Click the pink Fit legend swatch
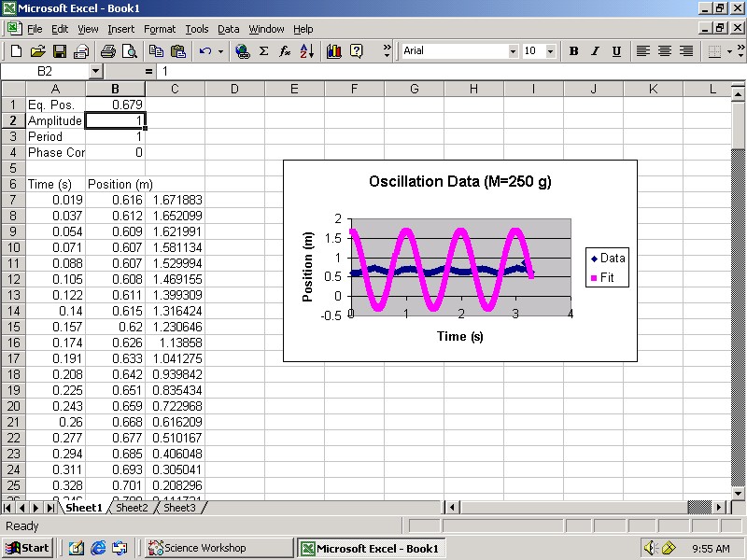The image size is (747, 560). point(594,278)
